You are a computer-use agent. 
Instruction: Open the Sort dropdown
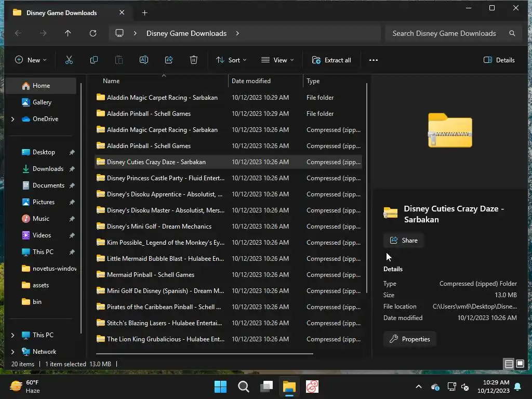(x=231, y=60)
